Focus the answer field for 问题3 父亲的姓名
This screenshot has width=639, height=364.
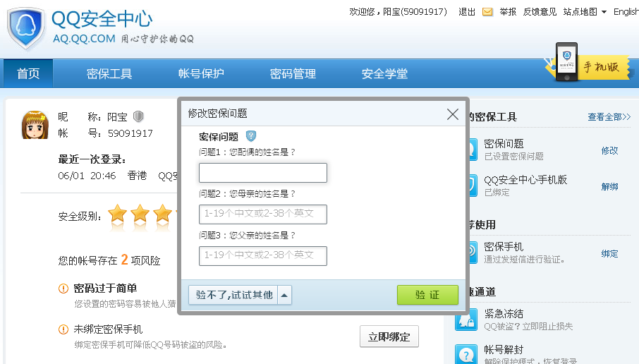pos(263,256)
